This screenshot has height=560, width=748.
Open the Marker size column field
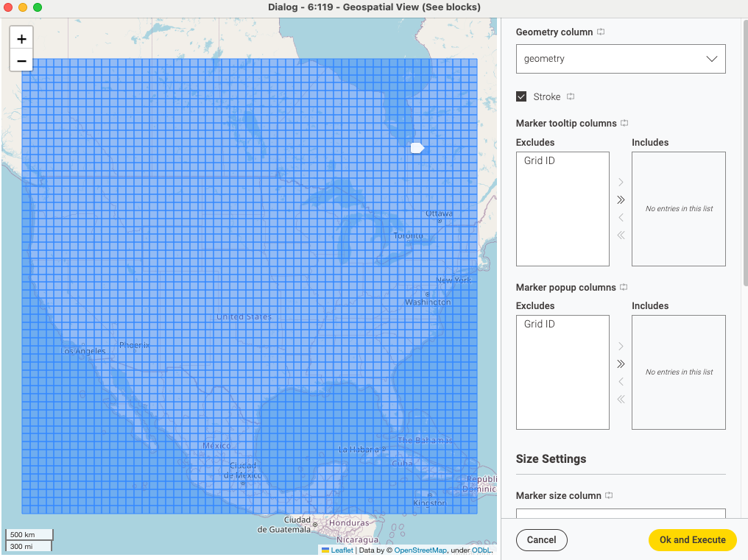(621, 514)
